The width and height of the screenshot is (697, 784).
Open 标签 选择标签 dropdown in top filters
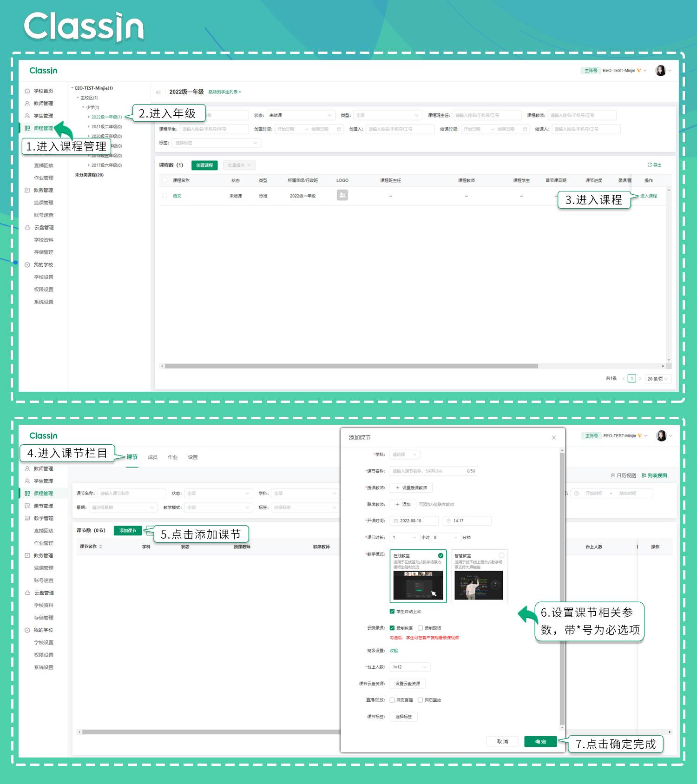pyautogui.click(x=216, y=143)
